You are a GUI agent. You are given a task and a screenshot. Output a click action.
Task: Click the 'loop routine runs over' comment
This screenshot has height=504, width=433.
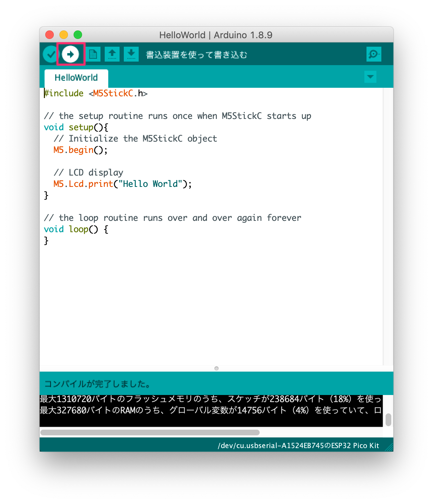coord(173,218)
